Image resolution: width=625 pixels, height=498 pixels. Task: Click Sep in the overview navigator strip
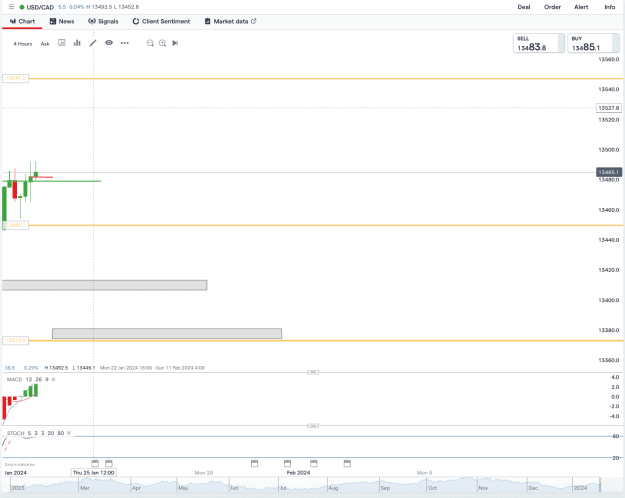click(x=385, y=488)
